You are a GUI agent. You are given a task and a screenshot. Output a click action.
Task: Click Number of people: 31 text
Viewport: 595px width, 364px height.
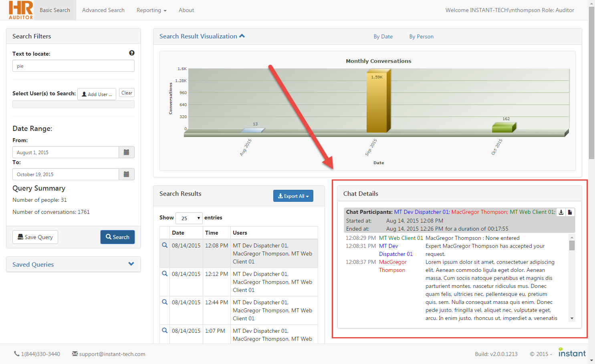40,200
